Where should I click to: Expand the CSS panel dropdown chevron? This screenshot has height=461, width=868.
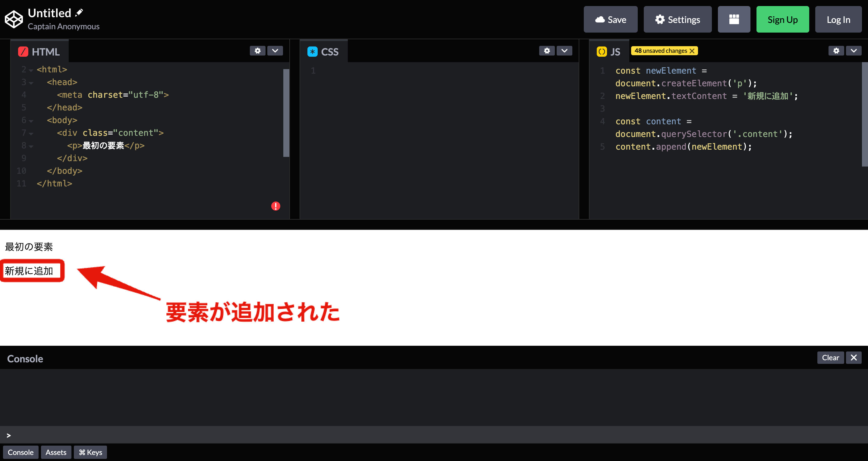[565, 51]
